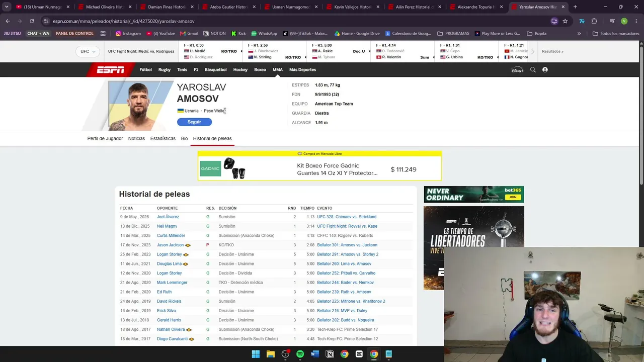Open a new browser tab
644x362 pixels.
tap(575, 7)
